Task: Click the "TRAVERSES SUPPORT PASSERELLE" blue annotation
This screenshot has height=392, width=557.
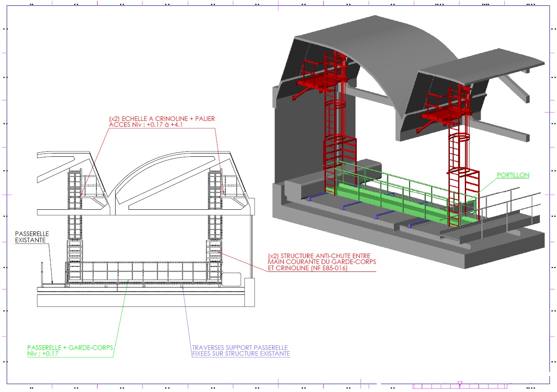Action: (240, 347)
